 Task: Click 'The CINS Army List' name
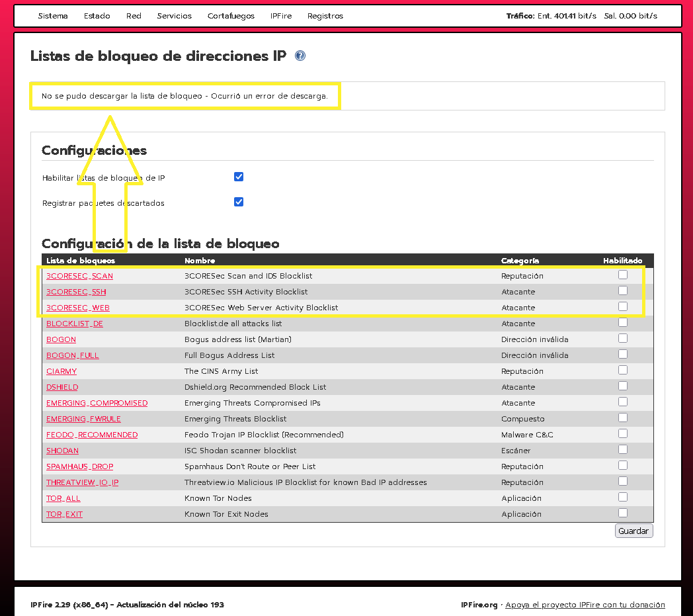point(221,371)
